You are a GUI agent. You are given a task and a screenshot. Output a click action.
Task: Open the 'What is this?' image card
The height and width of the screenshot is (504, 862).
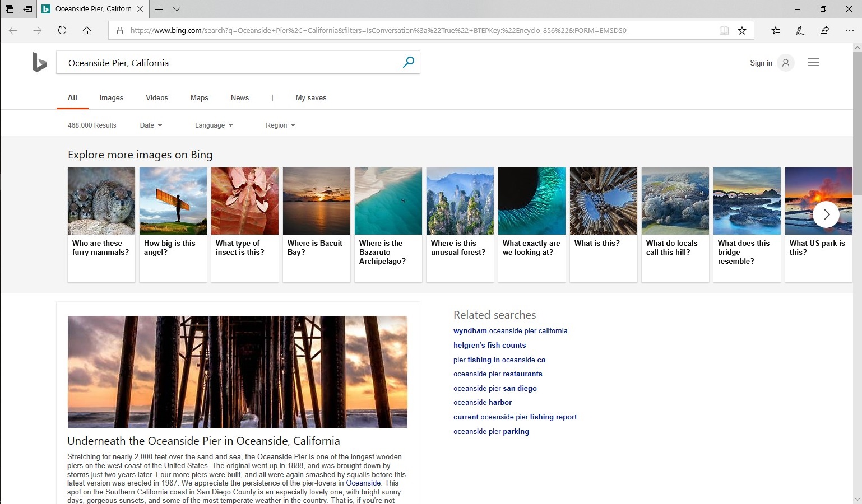[604, 225]
